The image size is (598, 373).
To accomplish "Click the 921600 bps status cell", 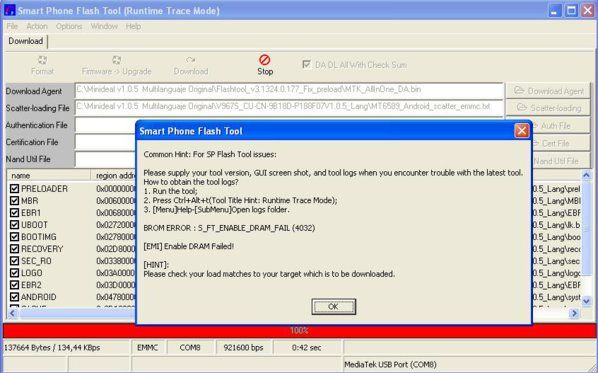I will pyautogui.click(x=243, y=347).
